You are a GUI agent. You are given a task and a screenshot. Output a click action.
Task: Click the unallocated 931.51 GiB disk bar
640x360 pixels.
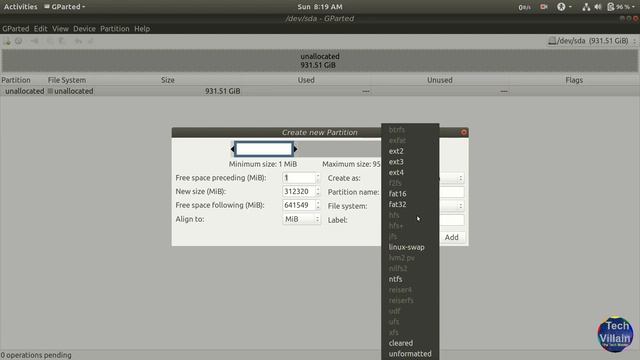pyautogui.click(x=320, y=61)
